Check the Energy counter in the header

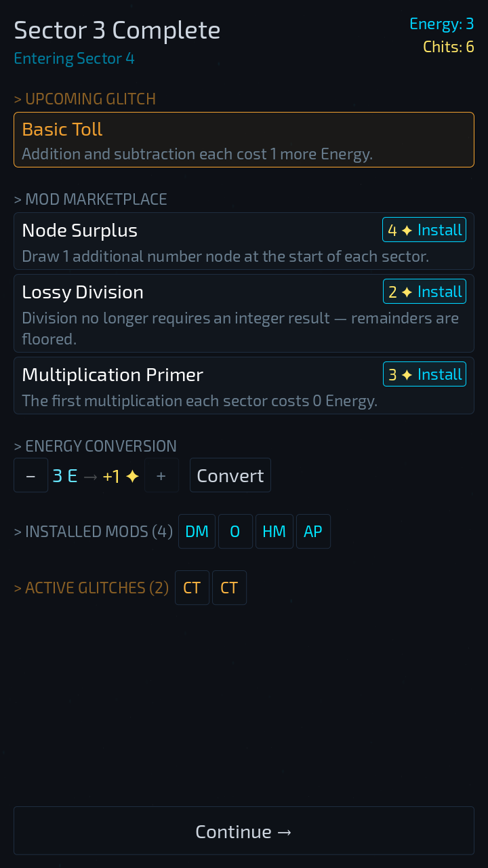[441, 24]
